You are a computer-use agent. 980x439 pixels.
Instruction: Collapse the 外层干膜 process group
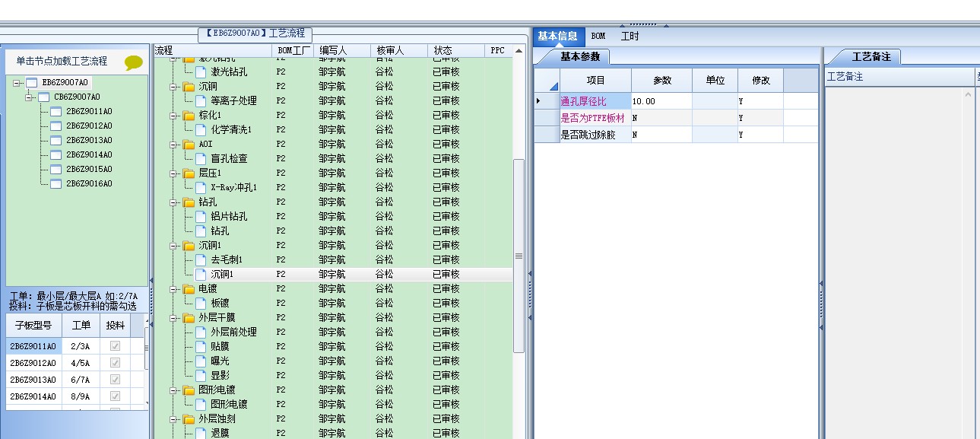click(x=174, y=317)
